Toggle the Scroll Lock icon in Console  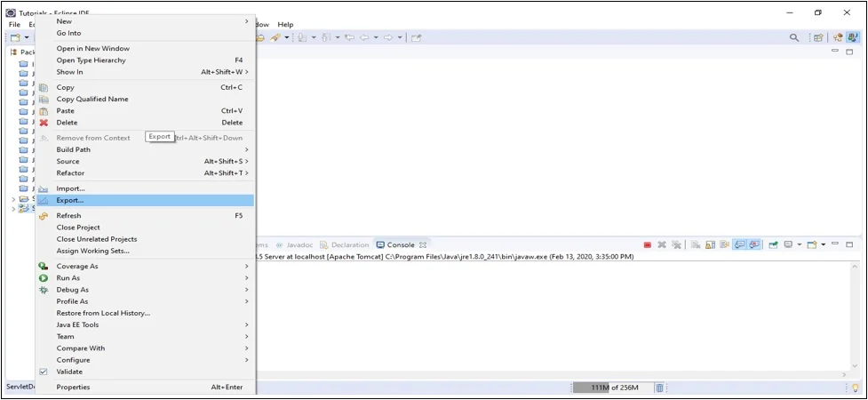(x=710, y=244)
